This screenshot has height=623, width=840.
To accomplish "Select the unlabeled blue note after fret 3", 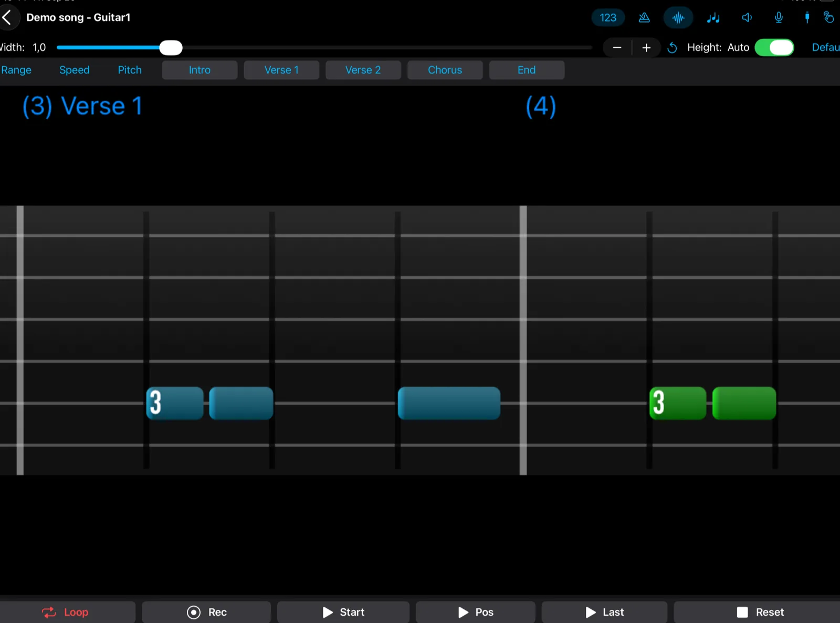I will [241, 403].
